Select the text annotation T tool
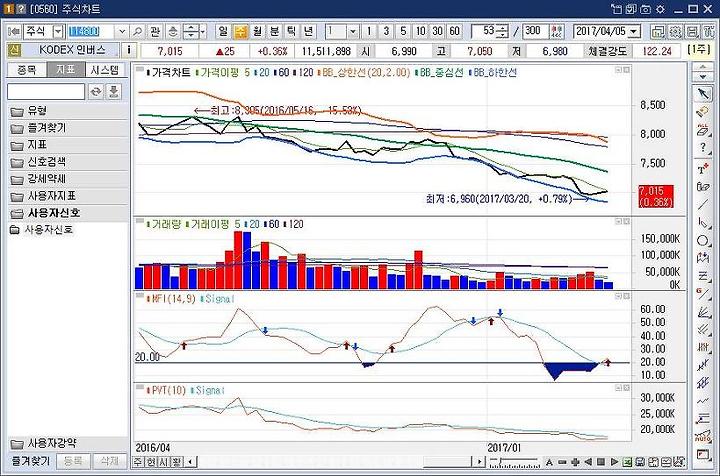Image resolution: width=720 pixels, height=476 pixels. [703, 169]
